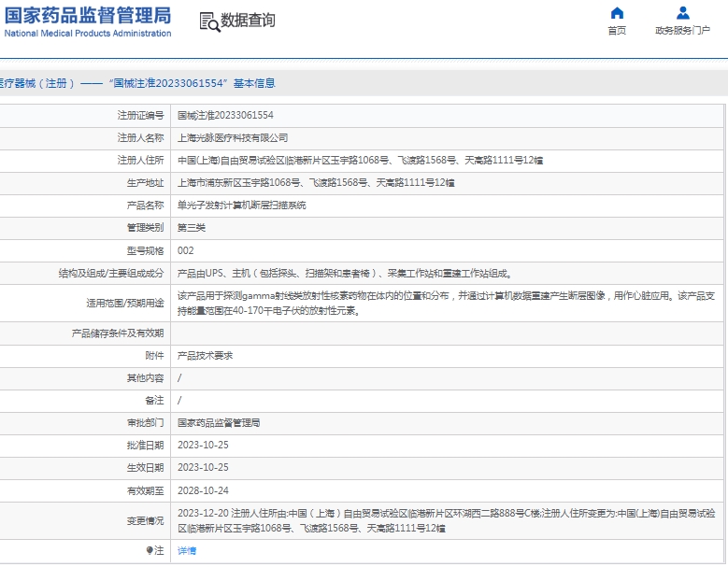Image resolution: width=728 pixels, height=567 pixels.
Task: Click the slash value in 备注 row
Action: coord(179,401)
